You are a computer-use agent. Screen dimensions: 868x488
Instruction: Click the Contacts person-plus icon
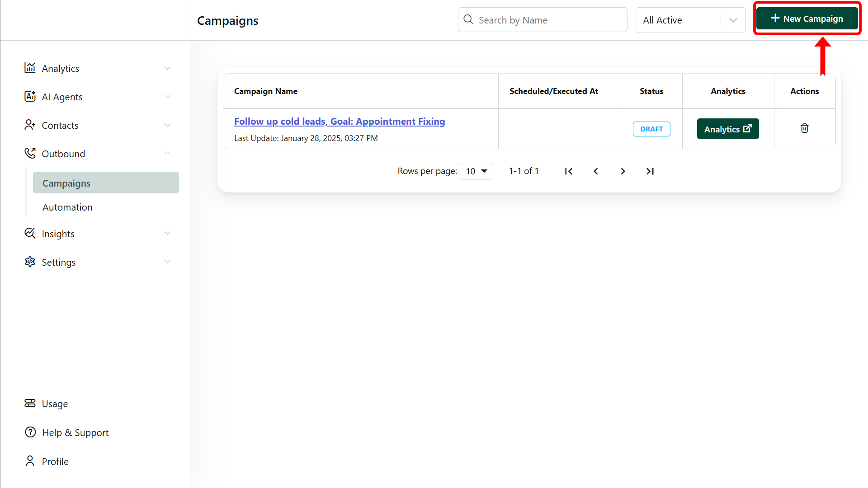tap(30, 125)
